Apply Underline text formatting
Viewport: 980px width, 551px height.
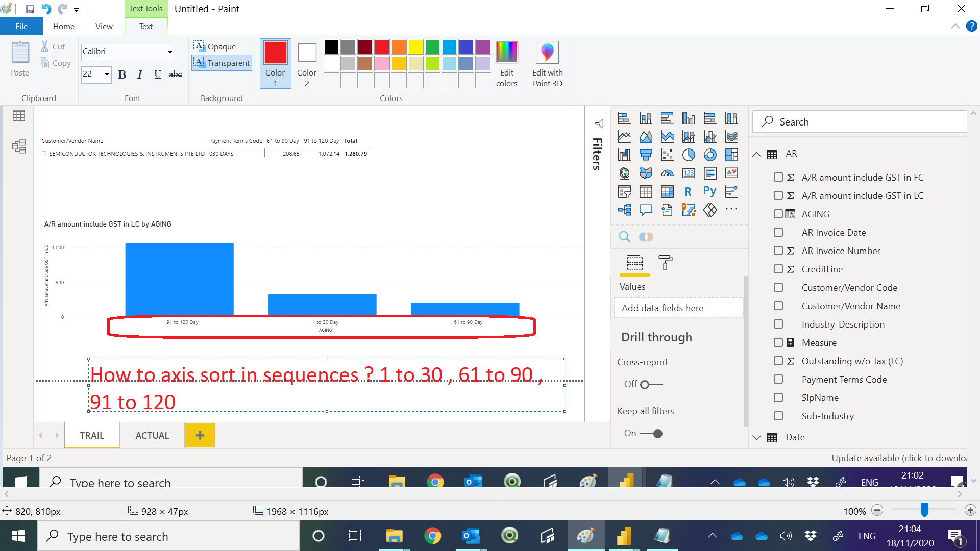pyautogui.click(x=158, y=74)
